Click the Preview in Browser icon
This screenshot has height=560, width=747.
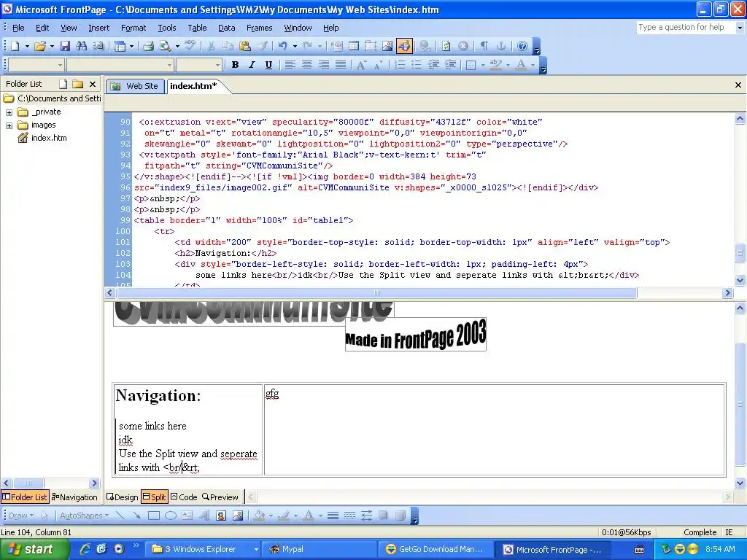(x=166, y=46)
